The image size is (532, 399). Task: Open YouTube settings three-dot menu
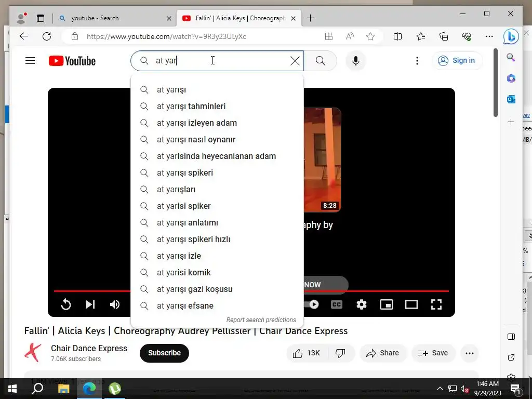(417, 61)
